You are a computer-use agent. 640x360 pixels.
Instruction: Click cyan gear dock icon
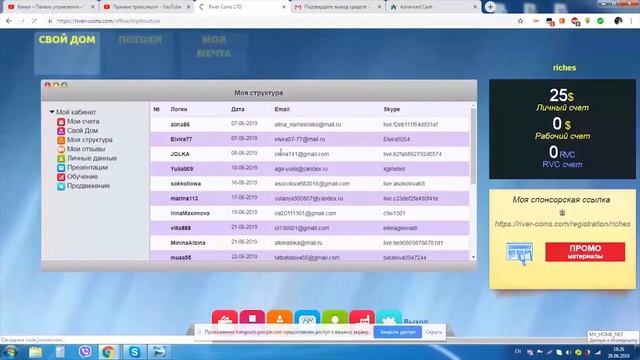click(389, 318)
